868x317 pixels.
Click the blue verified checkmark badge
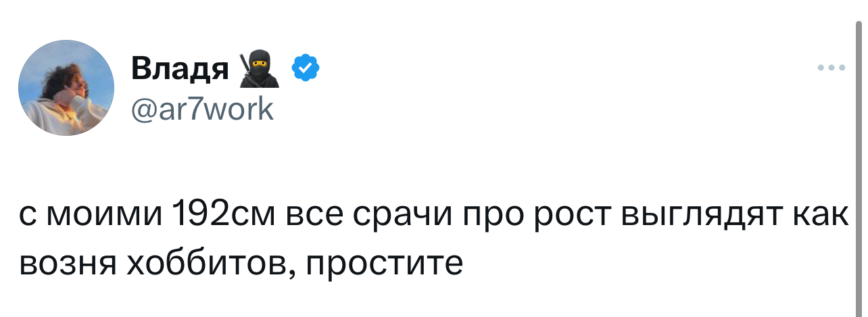point(305,69)
